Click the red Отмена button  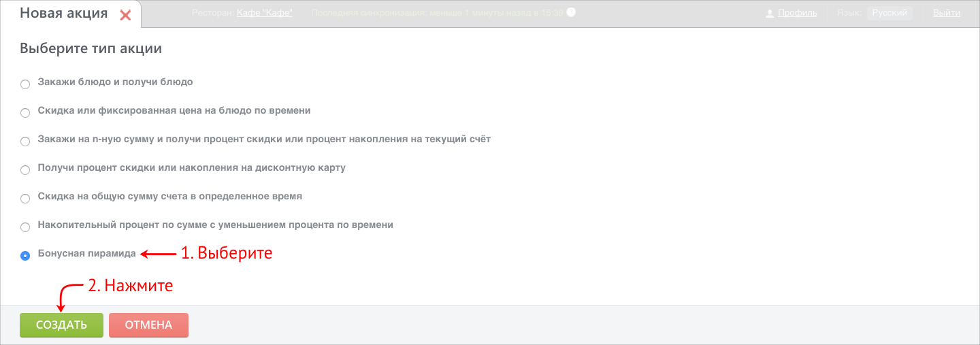(148, 325)
